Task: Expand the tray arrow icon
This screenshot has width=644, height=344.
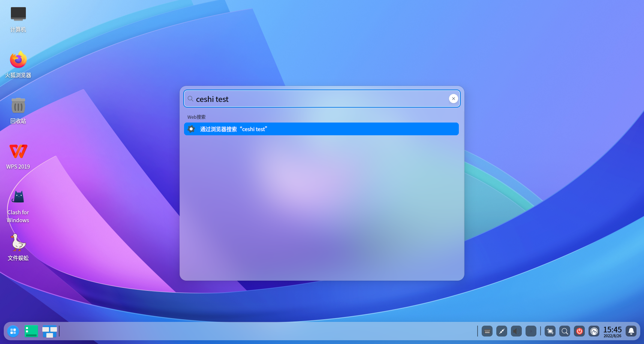Action: [x=531, y=331]
